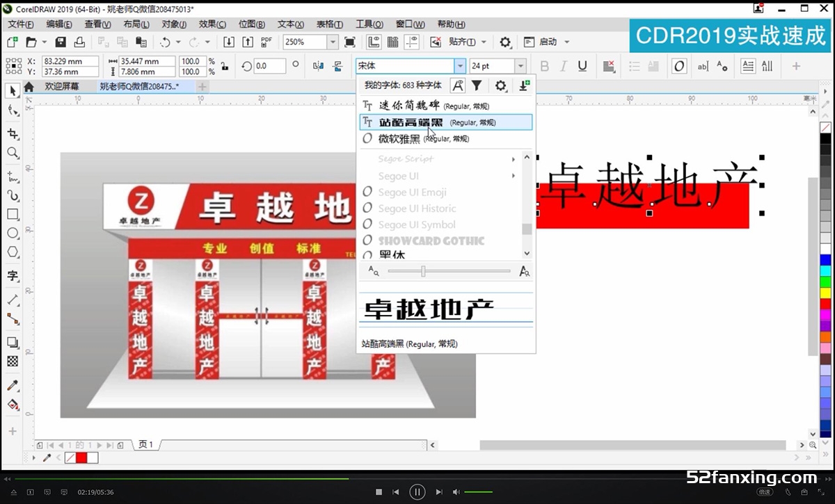Select the Zoom magnifier tool
This screenshot has height=504, width=835.
[13, 152]
